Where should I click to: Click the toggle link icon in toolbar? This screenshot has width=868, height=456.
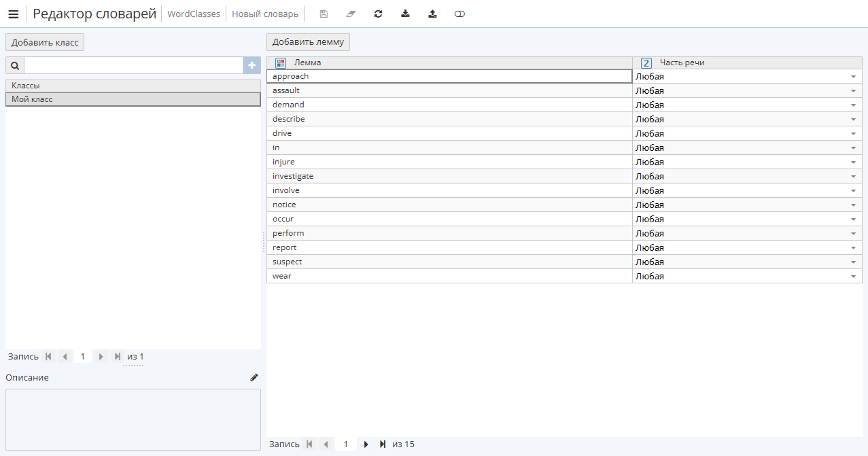click(459, 14)
